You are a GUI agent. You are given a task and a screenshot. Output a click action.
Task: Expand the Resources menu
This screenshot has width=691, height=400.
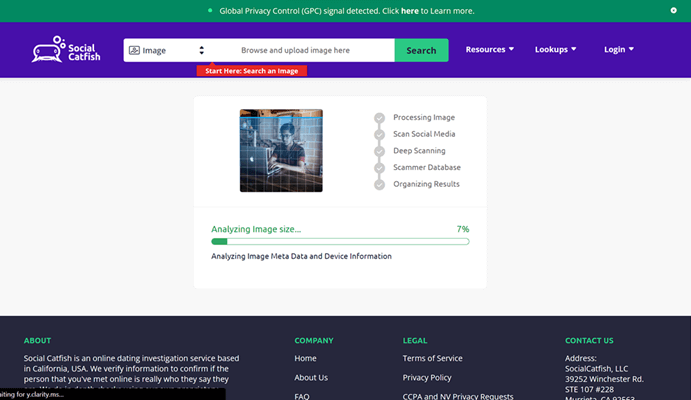[490, 49]
